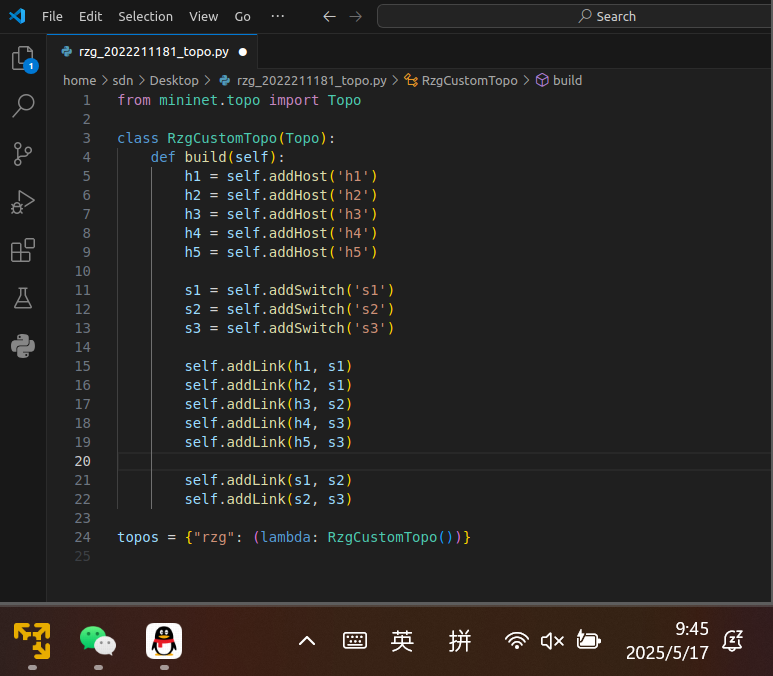The width and height of the screenshot is (773, 676).
Task: Open the Run and Debug view
Action: [x=22, y=202]
